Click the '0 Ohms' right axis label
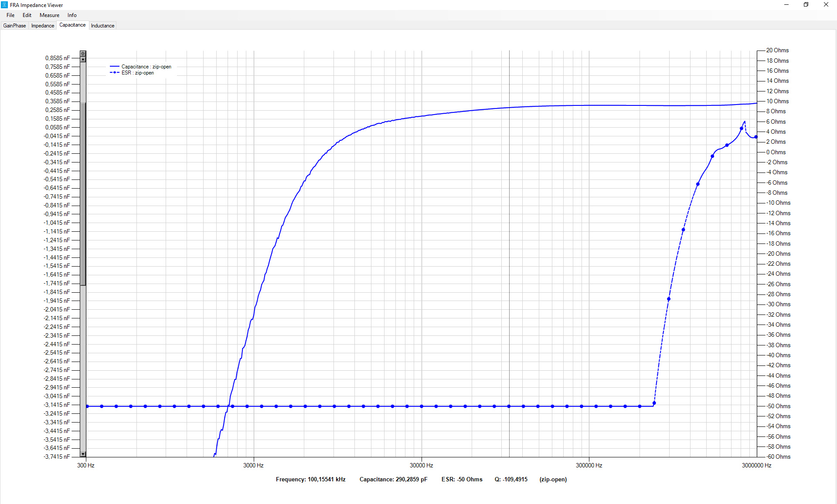 point(776,152)
